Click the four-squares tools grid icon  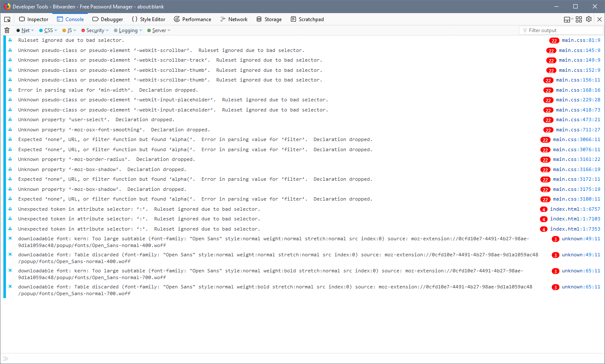click(x=578, y=19)
